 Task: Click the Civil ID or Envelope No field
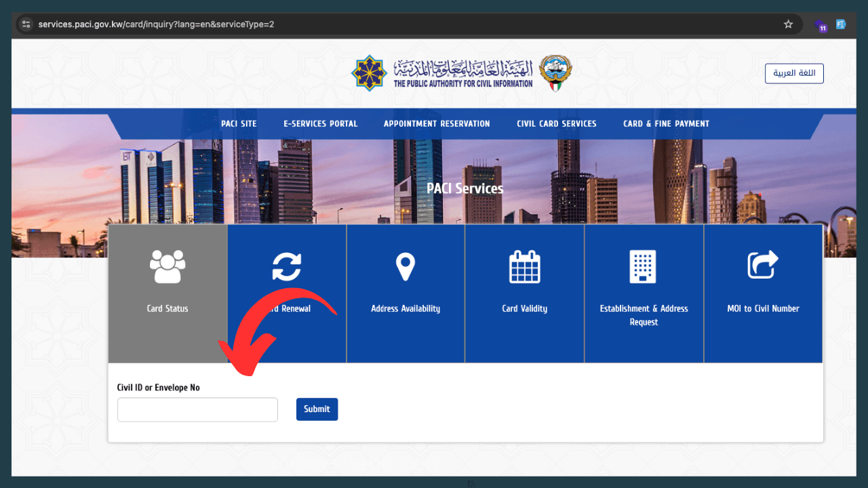click(x=197, y=409)
